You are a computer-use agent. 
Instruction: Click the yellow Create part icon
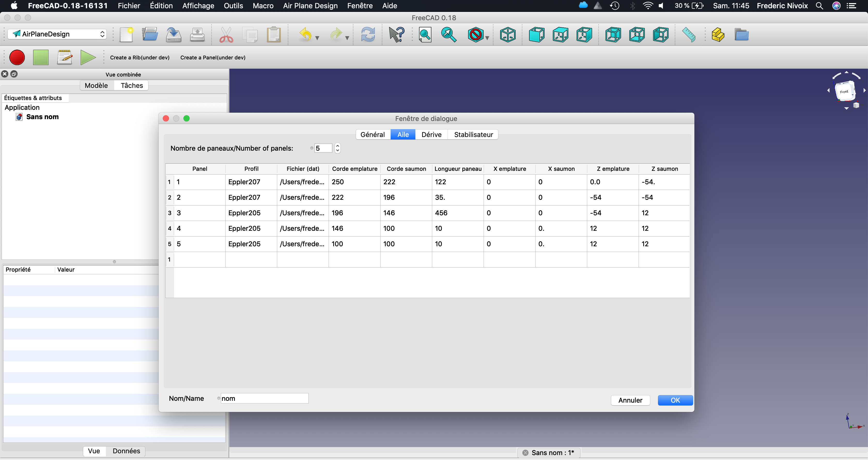718,34
